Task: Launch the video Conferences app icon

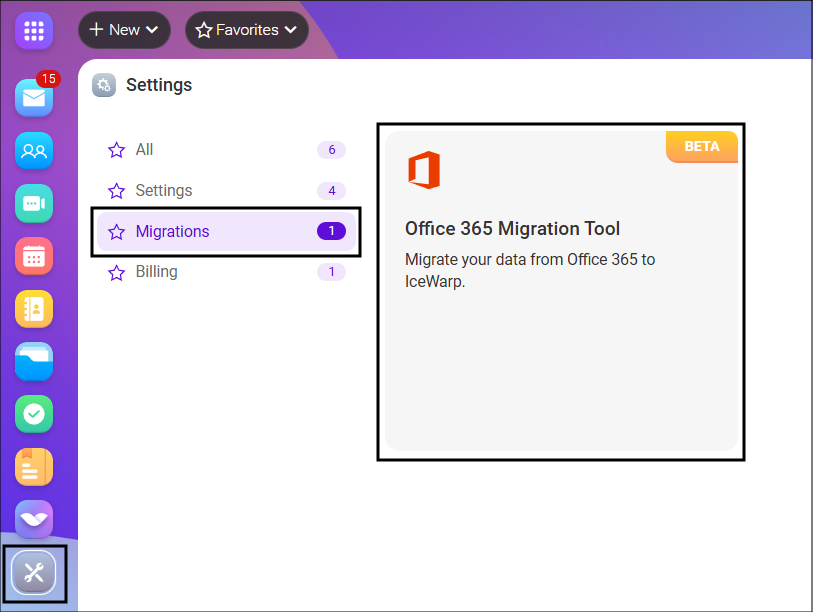Action: click(x=34, y=204)
